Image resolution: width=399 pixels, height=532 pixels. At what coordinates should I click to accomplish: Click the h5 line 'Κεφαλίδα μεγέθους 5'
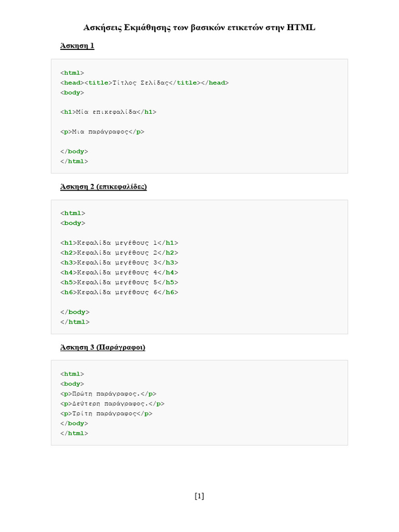[119, 282]
